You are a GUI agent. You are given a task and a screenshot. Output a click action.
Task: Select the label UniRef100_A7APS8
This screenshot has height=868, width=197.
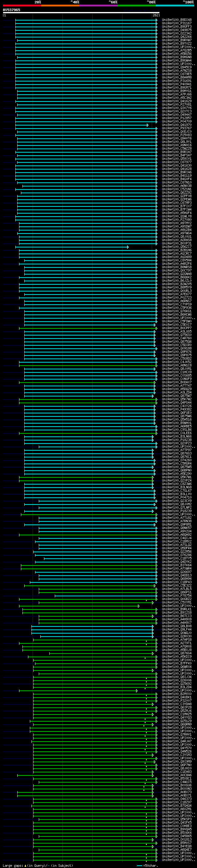pos(177,640)
